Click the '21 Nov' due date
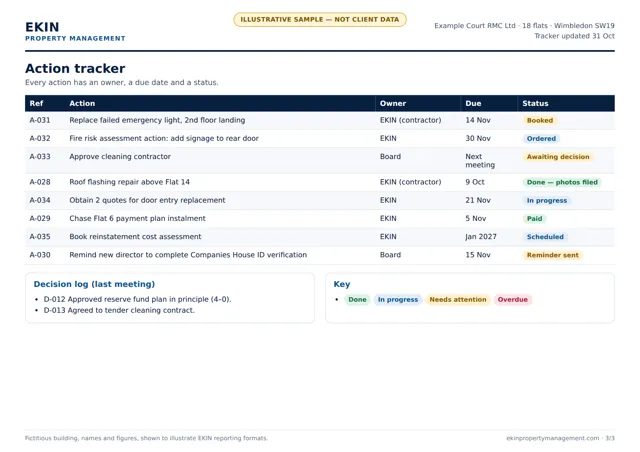 click(478, 200)
